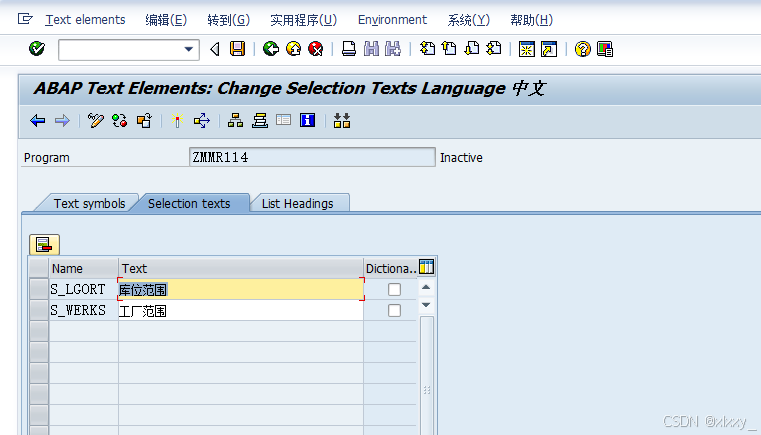Click the blue back arrow in application toolbar

[x=37, y=120]
